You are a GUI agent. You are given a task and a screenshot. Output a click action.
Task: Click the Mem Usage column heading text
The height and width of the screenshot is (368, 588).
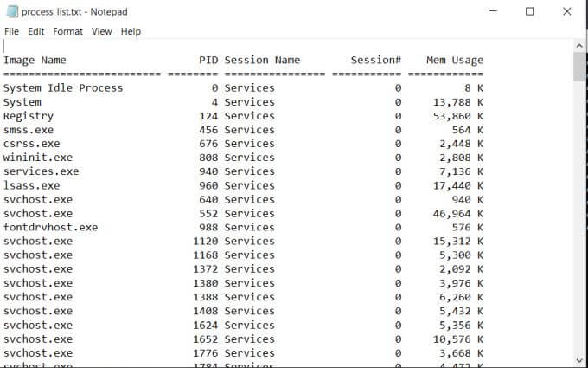(455, 61)
